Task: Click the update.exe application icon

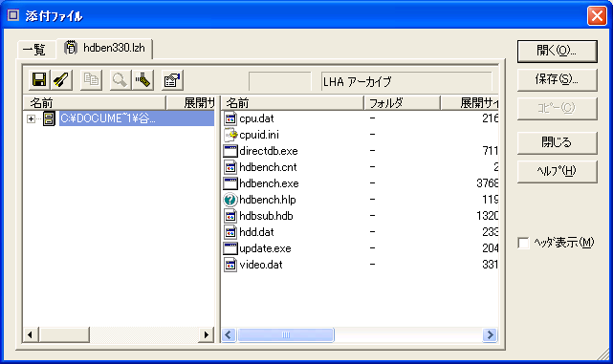Action: (230, 248)
